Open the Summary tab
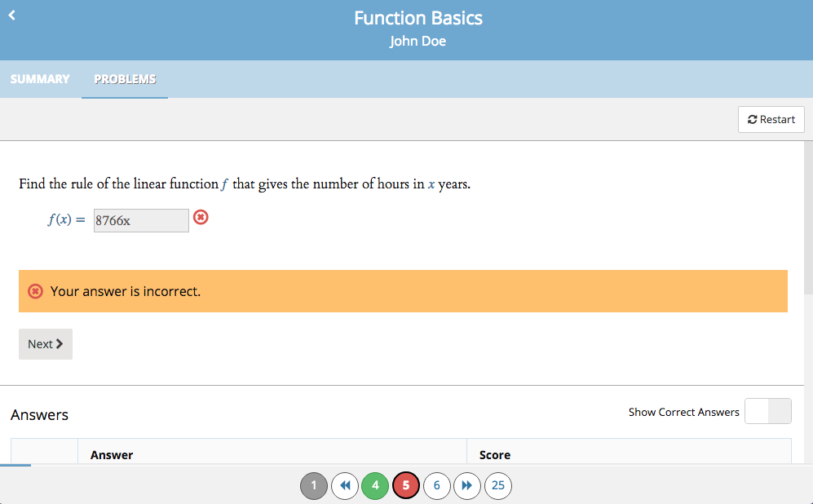The image size is (813, 504). pyautogui.click(x=40, y=79)
